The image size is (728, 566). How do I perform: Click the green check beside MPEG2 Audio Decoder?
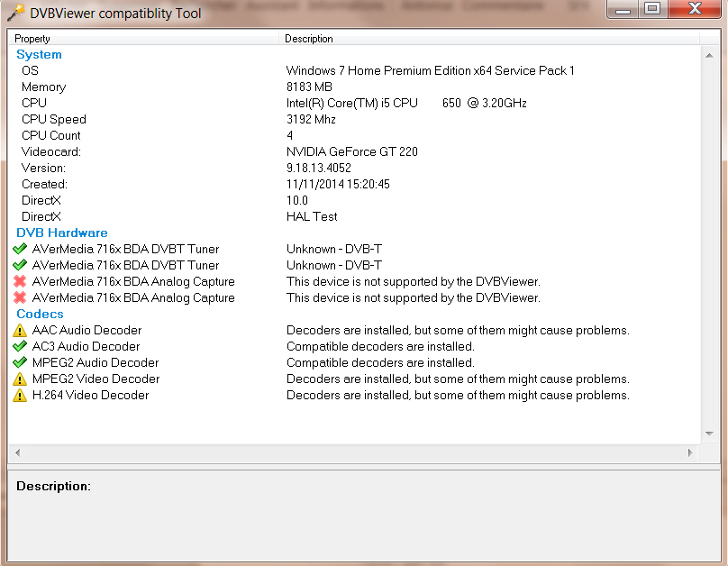click(x=20, y=362)
